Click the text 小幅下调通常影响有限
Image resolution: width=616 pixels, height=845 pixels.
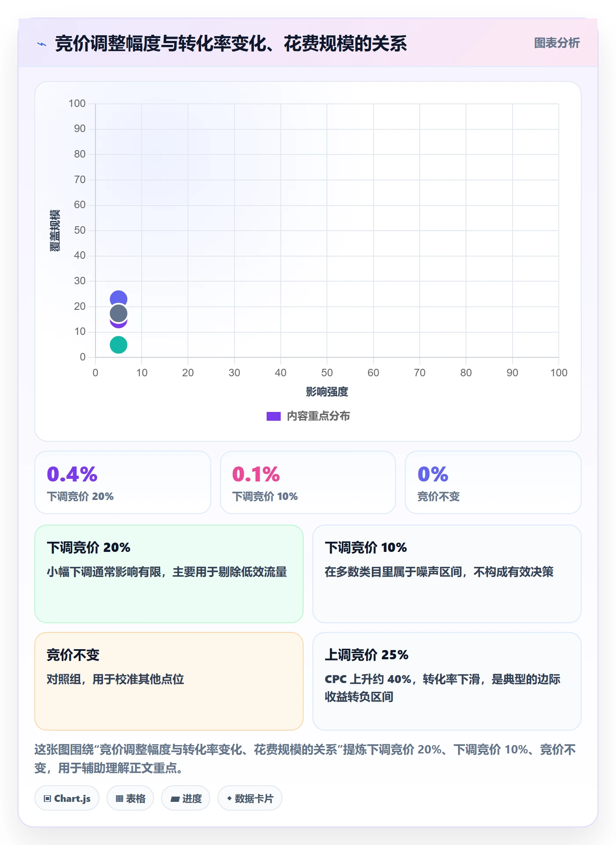click(104, 572)
